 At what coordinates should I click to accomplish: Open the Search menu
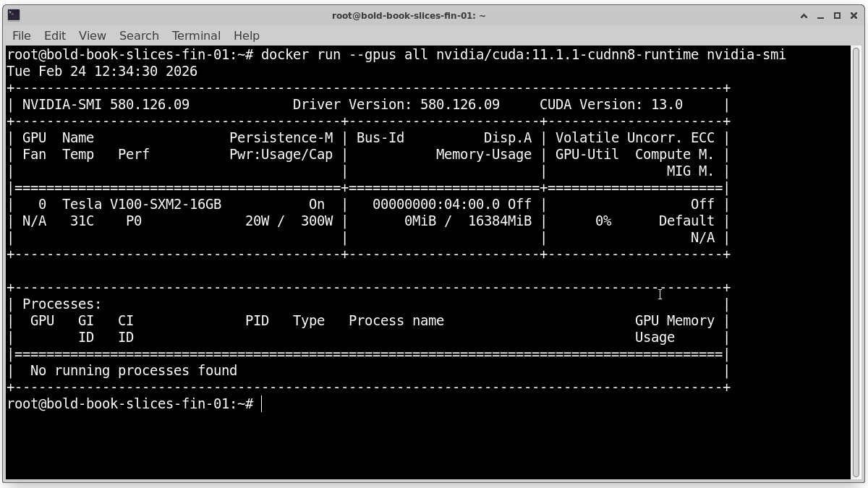[x=139, y=35]
